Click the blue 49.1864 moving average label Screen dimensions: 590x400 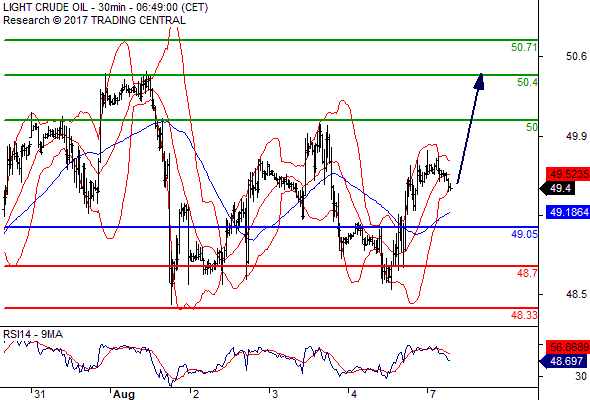(x=567, y=213)
